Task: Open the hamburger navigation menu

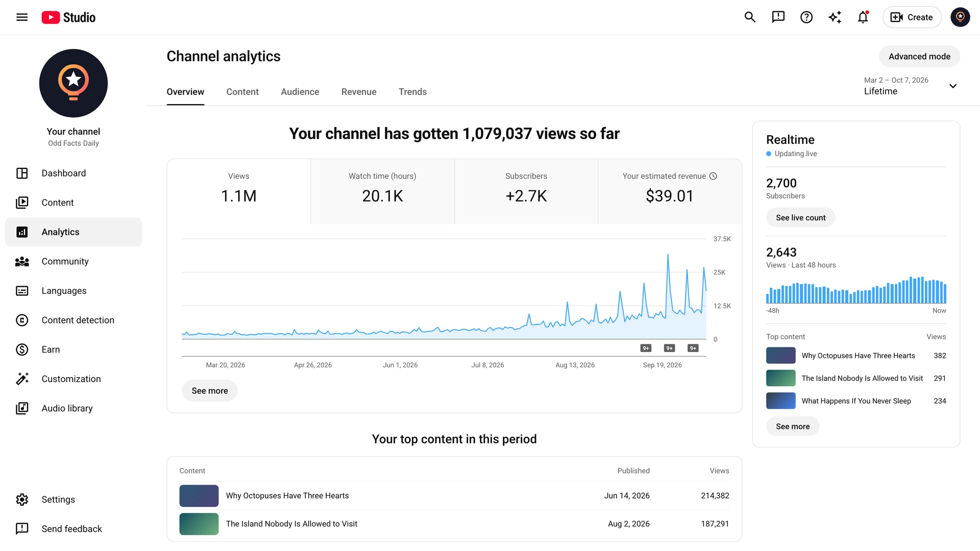Action: click(x=22, y=17)
